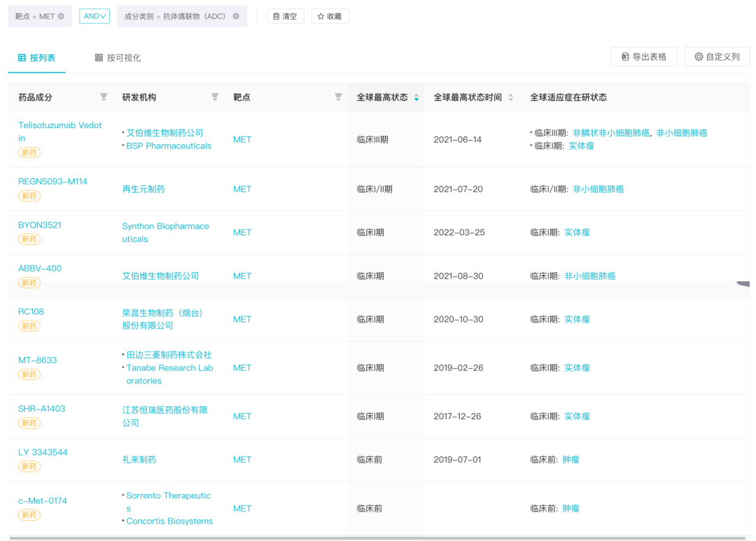The width and height of the screenshot is (756, 541).
Task: Open the SHR-A1403 drug link
Action: [x=41, y=409]
